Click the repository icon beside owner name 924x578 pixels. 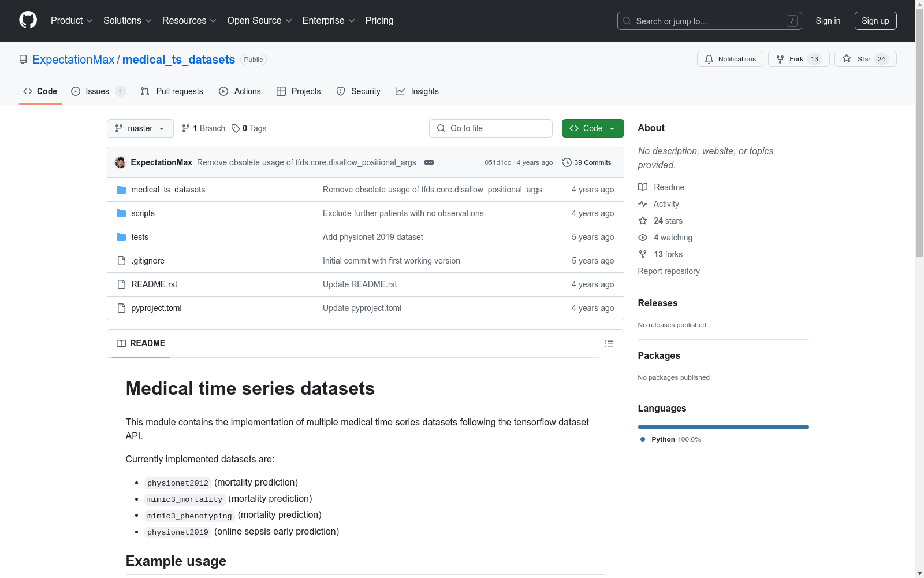click(x=23, y=60)
